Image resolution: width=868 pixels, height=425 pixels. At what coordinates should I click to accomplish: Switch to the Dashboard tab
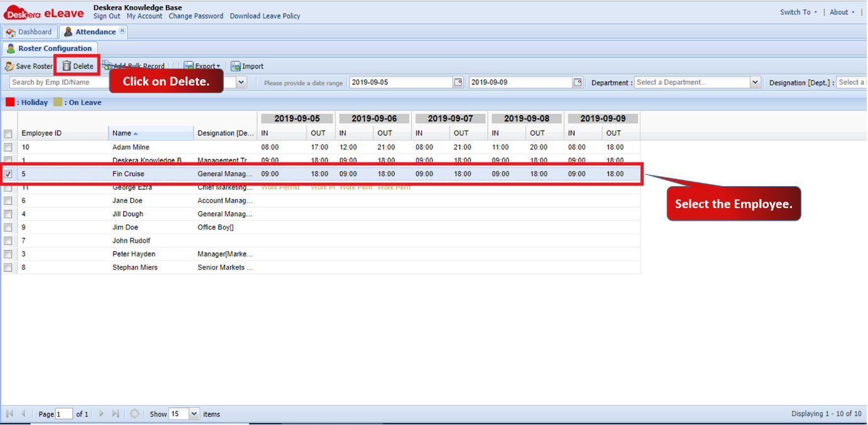pos(30,32)
